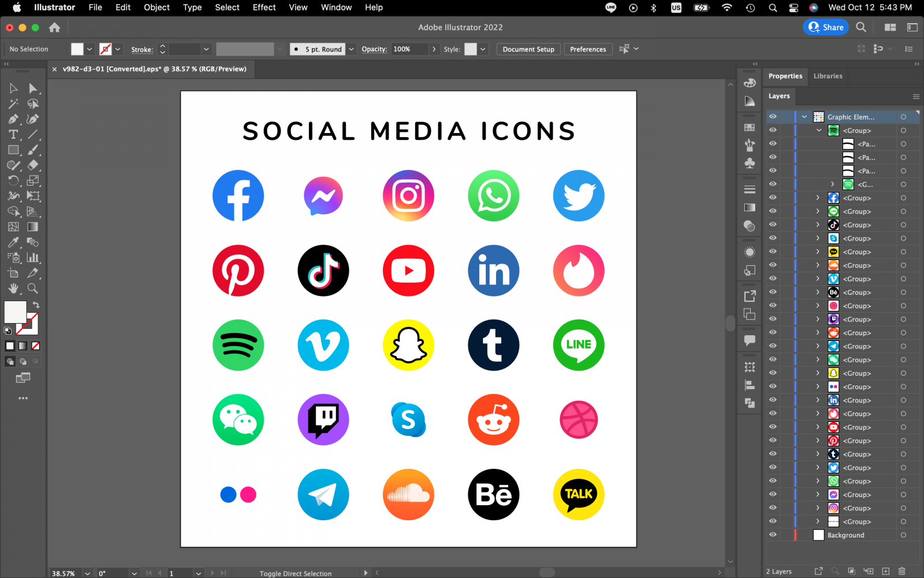Switch to the Libraries tab

click(828, 76)
